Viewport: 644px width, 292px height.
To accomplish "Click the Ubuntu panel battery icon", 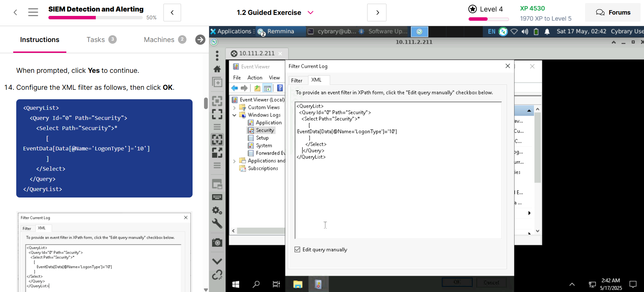I will point(536,32).
